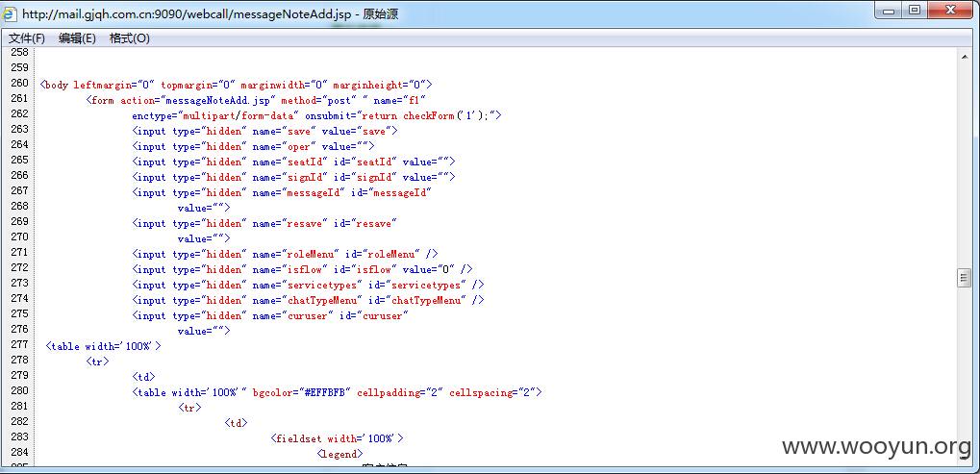
Task: Click the vertical scrollbar thumb
Action: click(965, 278)
